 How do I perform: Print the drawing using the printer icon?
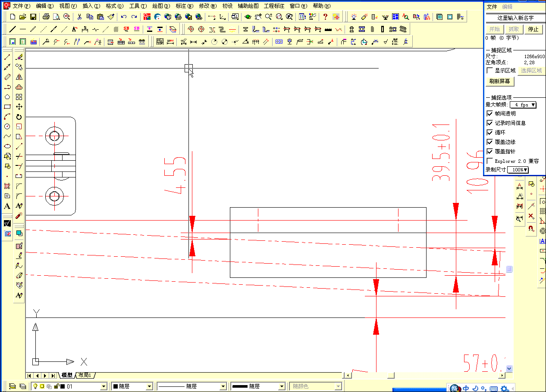46,17
